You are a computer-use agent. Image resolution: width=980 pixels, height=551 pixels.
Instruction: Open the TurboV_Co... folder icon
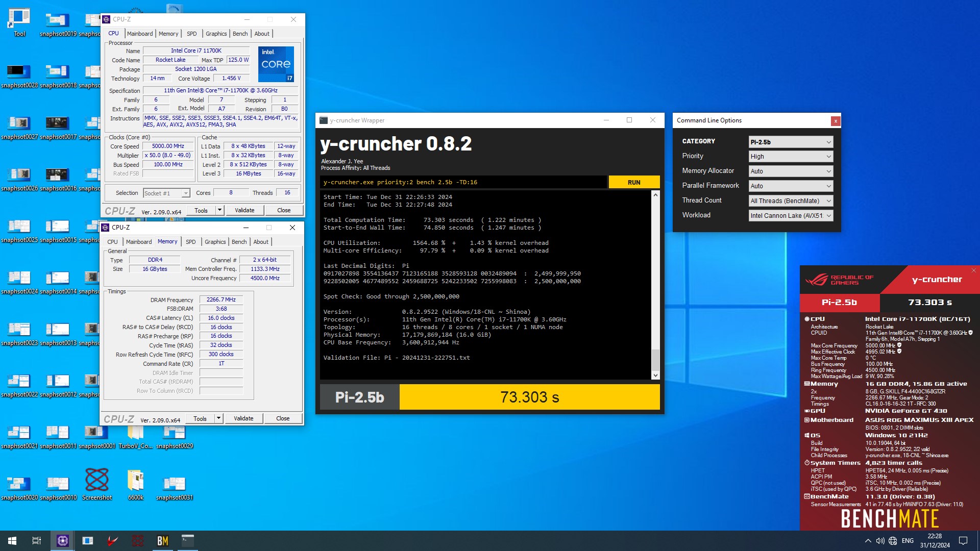[135, 437]
